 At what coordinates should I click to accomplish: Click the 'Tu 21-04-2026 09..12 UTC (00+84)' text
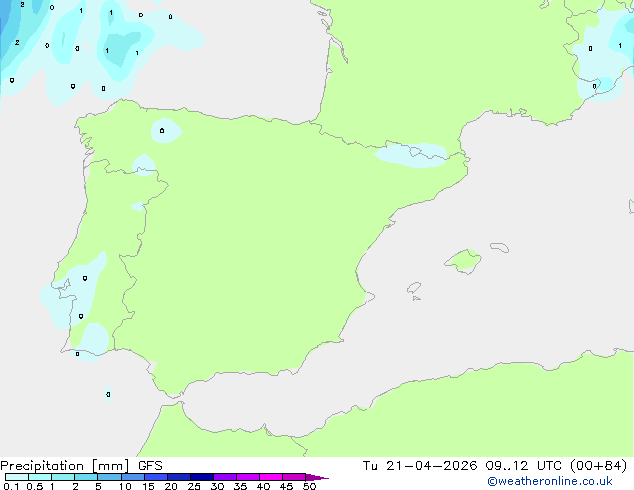495,466
